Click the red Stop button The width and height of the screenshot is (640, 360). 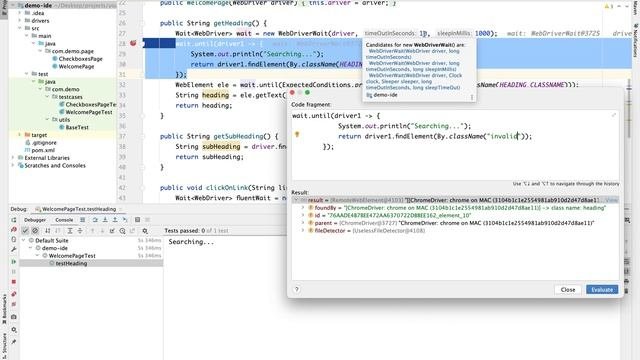(x=13, y=282)
